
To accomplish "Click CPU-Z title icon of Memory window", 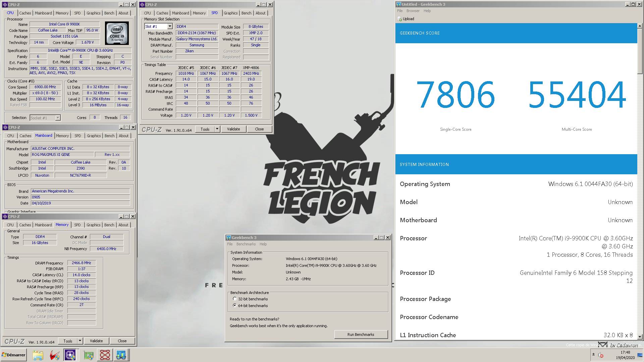I will coord(5,217).
